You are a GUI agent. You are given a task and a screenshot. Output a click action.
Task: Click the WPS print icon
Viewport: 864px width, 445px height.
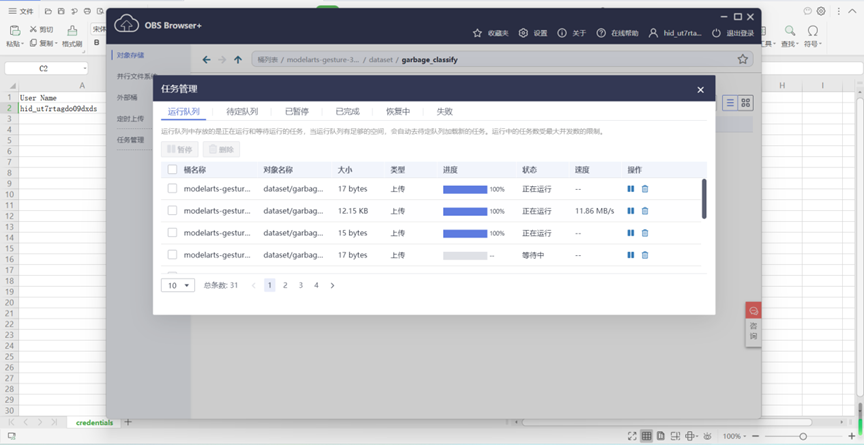tap(87, 11)
